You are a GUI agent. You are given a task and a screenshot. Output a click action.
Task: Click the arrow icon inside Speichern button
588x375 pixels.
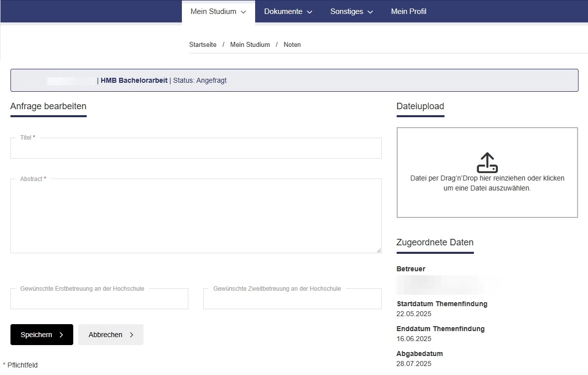61,335
